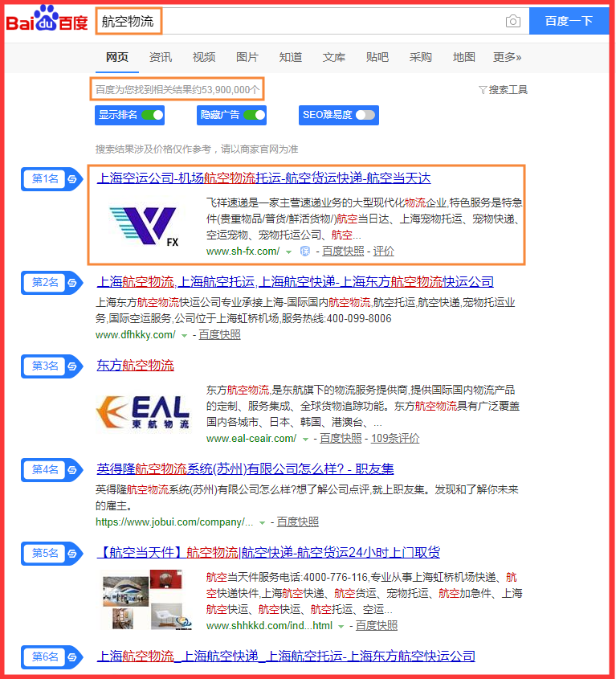Screen dimensions: 616x679
Task: Click the icon on the 第1名 rank badge
Action: tap(71, 179)
